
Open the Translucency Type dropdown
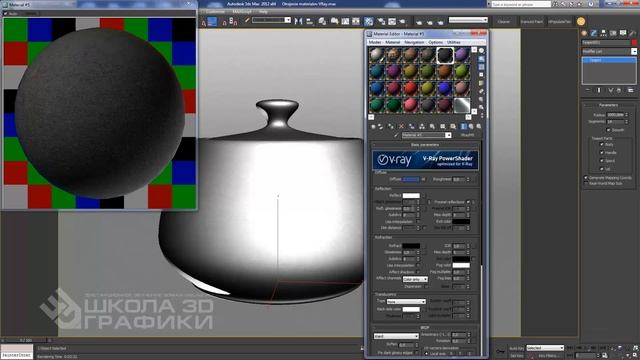point(406,302)
